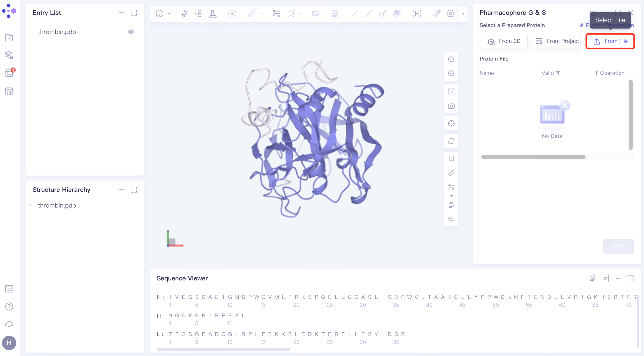Image resolution: width=644 pixels, height=356 pixels.
Task: Take a snapshot with camera icon
Action: (x=451, y=106)
